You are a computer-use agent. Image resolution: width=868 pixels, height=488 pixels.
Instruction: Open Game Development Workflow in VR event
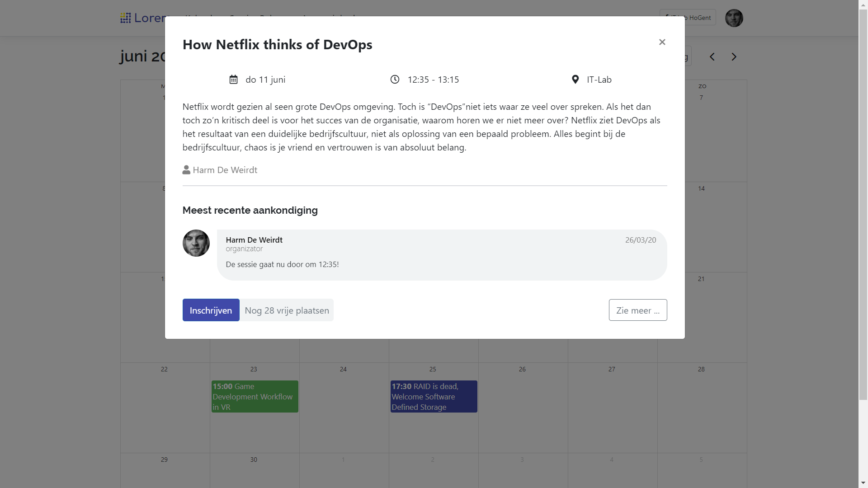[255, 397]
